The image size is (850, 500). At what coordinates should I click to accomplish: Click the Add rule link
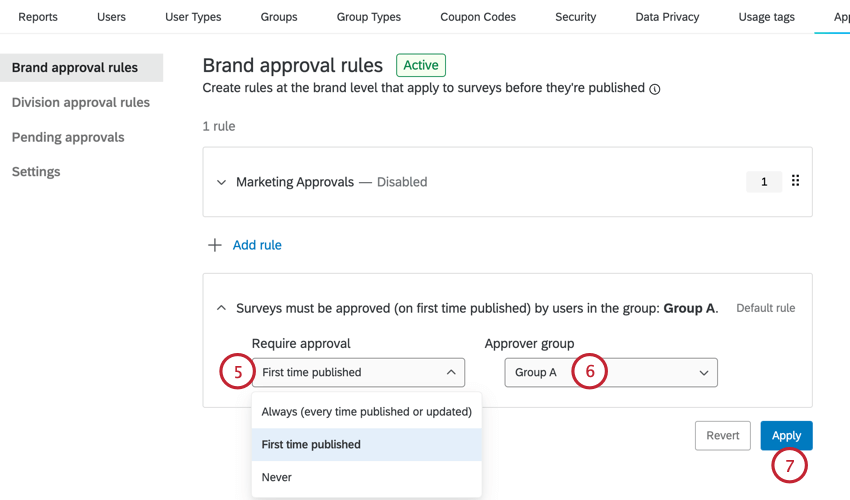(257, 245)
